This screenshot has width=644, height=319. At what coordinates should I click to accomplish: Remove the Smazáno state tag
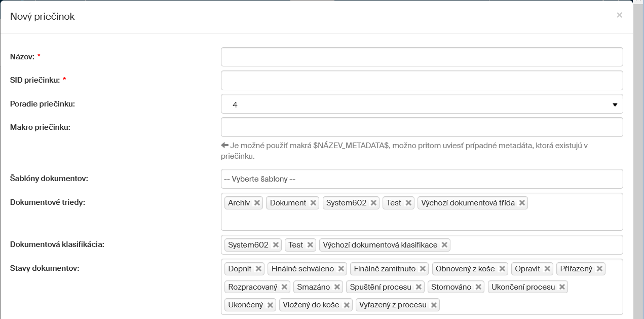point(337,287)
